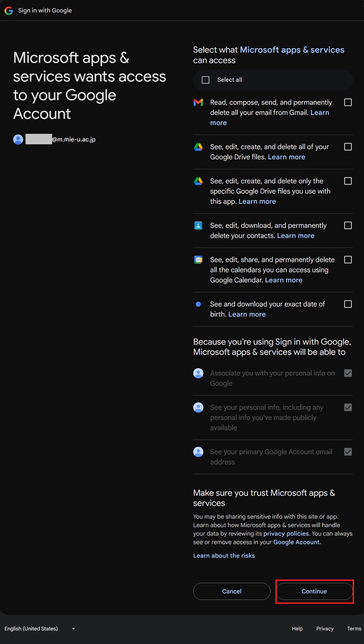This screenshot has height=644, width=364.
Task: Click the blue dot icon beside date of birth
Action: point(198,304)
